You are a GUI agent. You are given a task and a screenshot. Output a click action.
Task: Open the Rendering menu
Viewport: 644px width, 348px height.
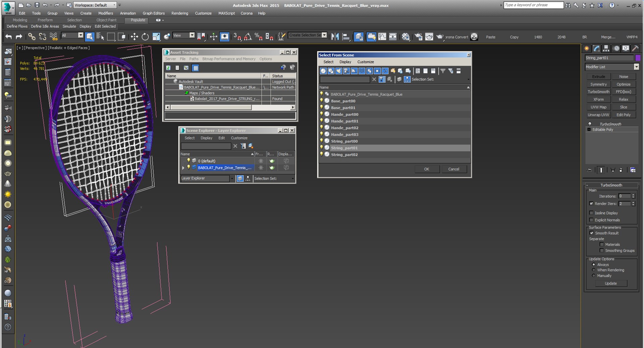pyautogui.click(x=180, y=13)
